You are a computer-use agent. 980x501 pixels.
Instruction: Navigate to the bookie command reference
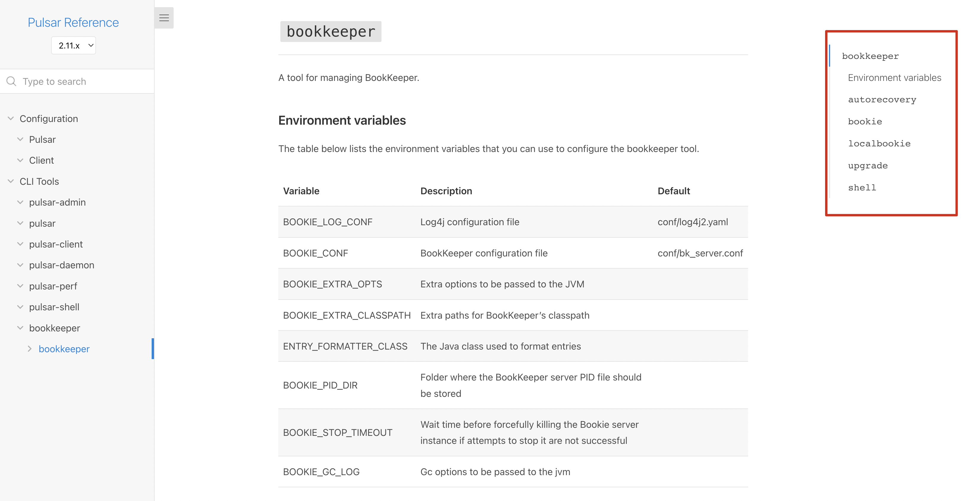(x=865, y=121)
